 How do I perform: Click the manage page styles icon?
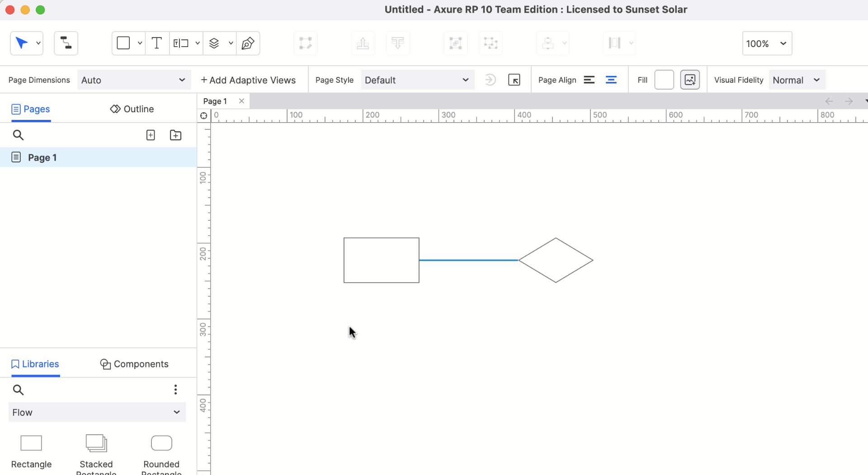(514, 80)
